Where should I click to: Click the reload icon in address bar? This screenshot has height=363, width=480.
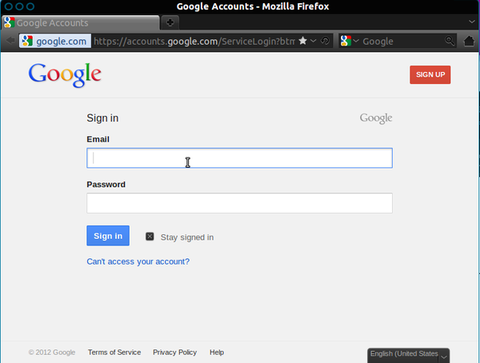325,41
